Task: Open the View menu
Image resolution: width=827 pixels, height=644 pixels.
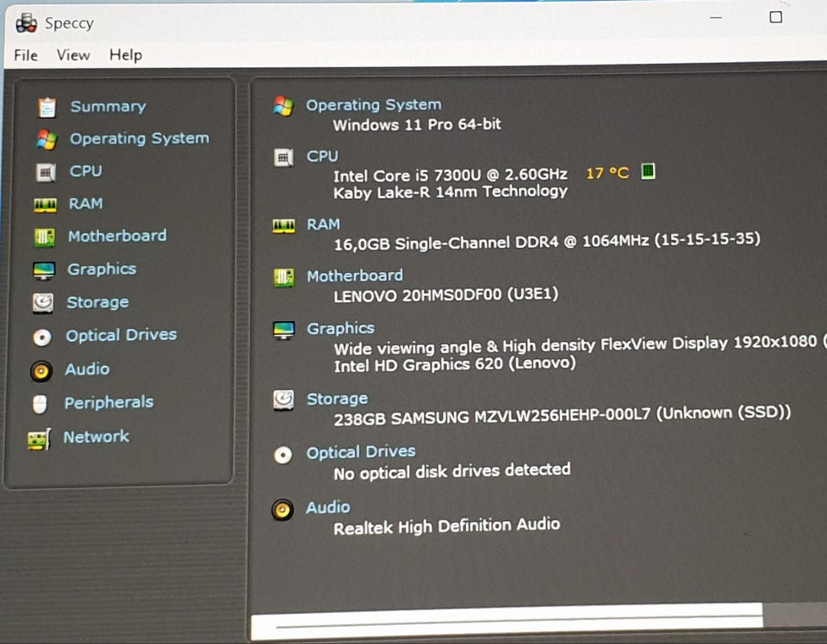Action: (73, 55)
